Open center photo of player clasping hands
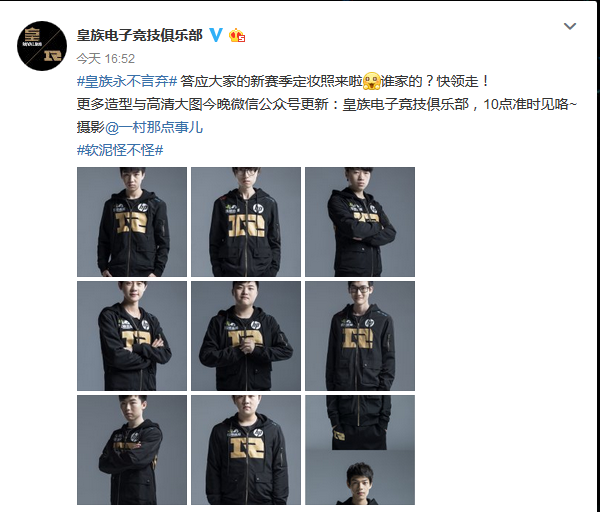 click(x=246, y=336)
